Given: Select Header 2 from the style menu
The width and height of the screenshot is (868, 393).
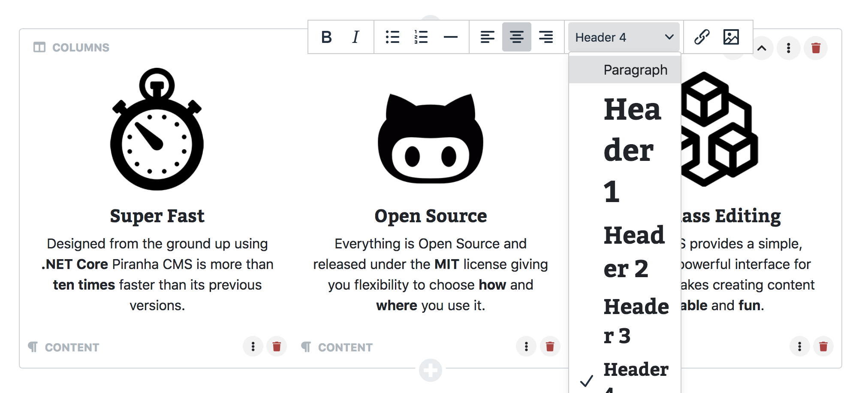Looking at the screenshot, I should point(634,251).
